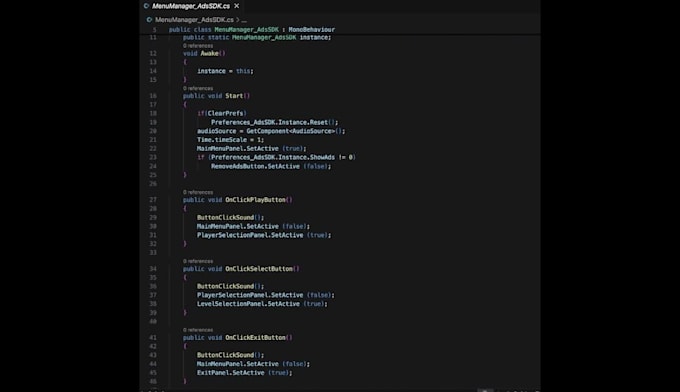Click the 'void Awake()' method declaration

(204, 53)
